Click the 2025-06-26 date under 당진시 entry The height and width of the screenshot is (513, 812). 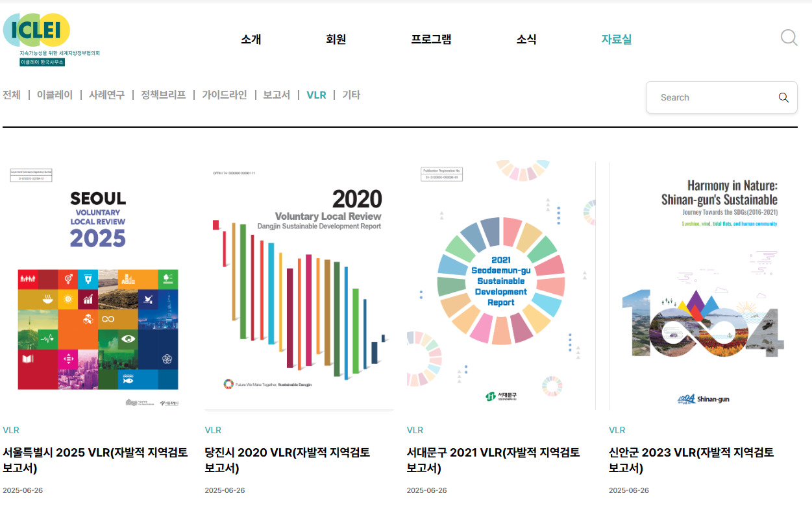[225, 490]
